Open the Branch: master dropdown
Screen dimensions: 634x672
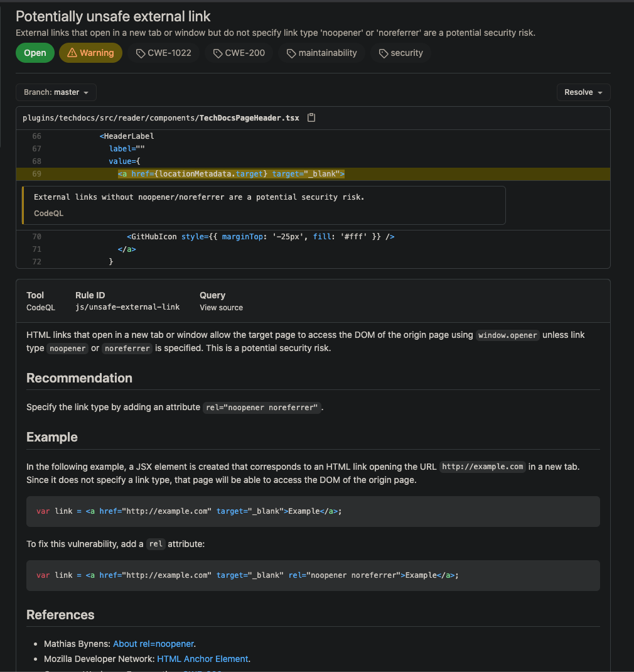[x=55, y=92]
